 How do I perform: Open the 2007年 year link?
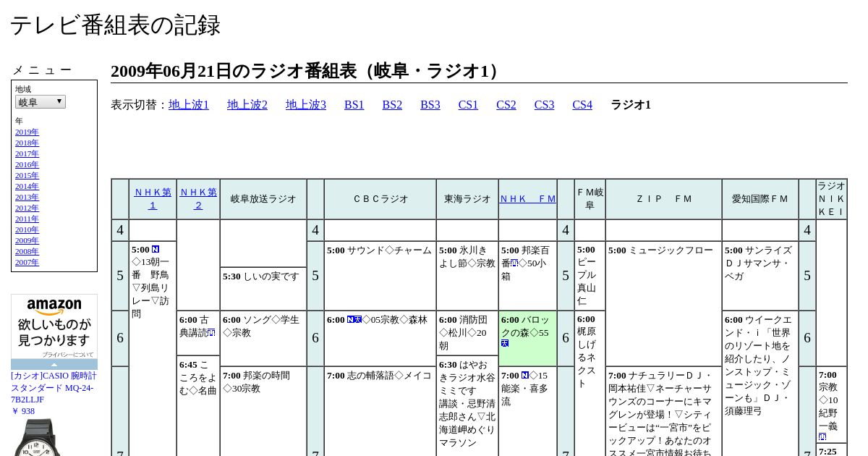(27, 262)
